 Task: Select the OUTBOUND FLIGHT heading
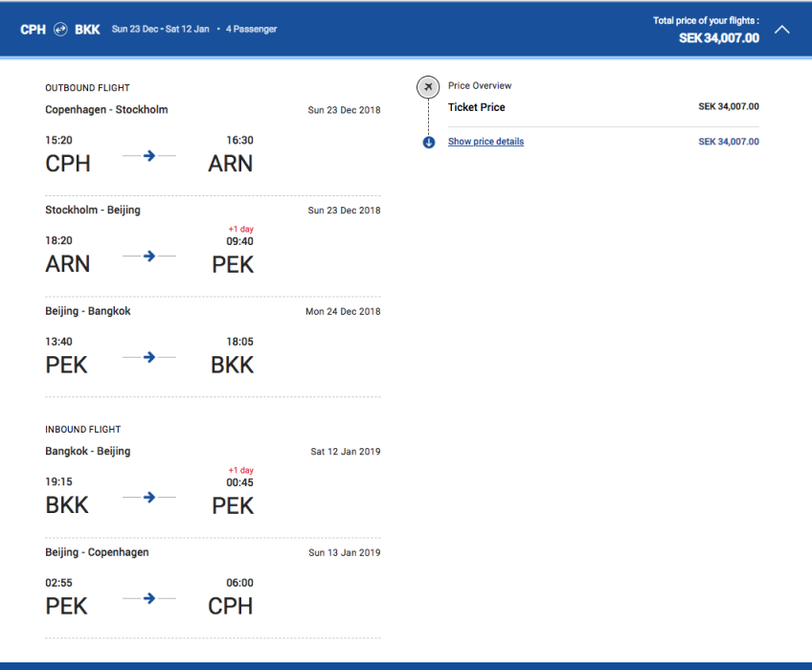tap(87, 88)
